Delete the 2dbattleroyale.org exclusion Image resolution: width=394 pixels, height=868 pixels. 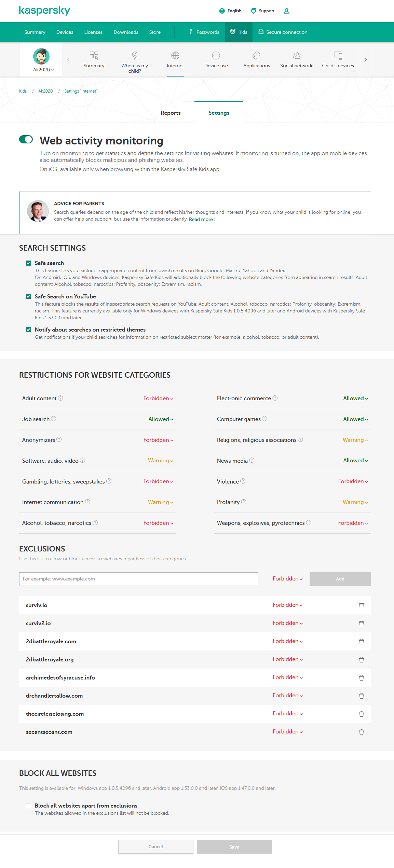coord(362,660)
